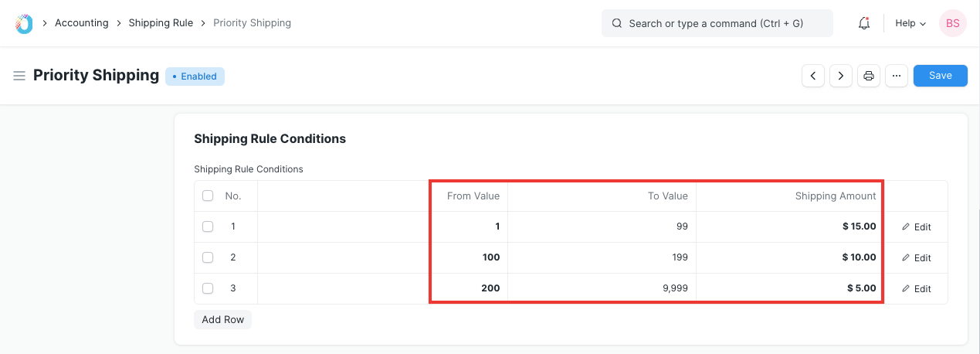Check the row 2 checkbox

[208, 257]
